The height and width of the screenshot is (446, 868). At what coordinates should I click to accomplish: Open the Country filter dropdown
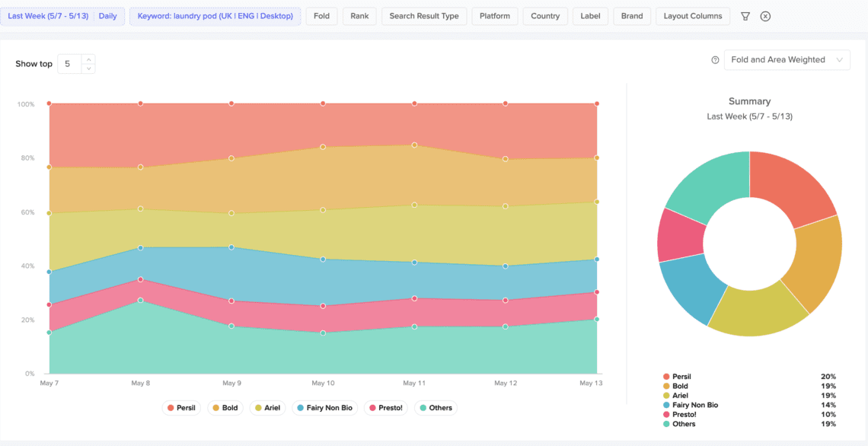pyautogui.click(x=544, y=15)
